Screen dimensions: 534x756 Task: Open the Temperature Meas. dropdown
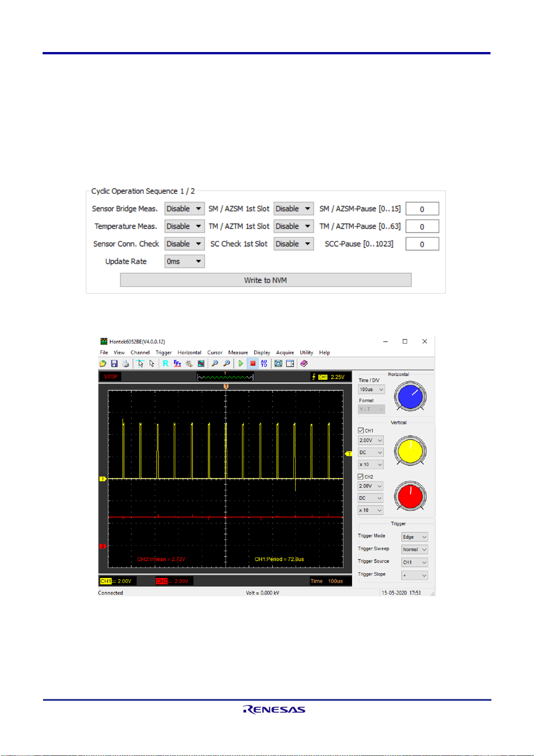pyautogui.click(x=185, y=226)
